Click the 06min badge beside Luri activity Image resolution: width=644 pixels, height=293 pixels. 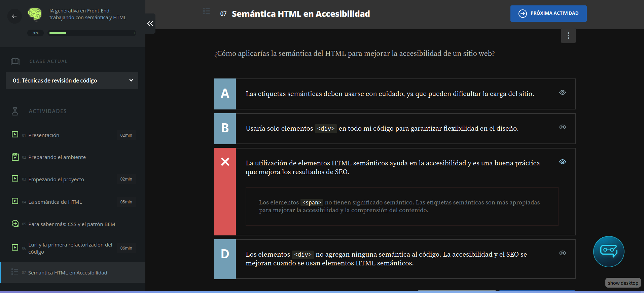(x=126, y=248)
